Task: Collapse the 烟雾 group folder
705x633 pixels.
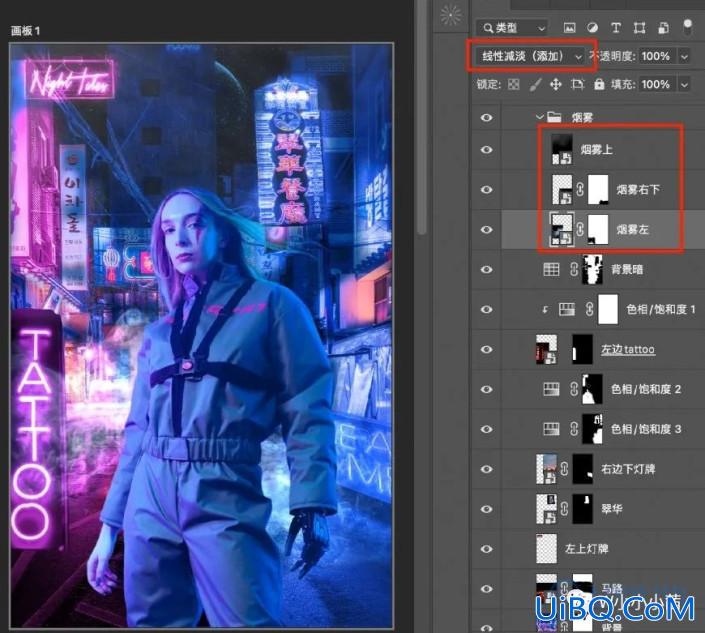Action: (540, 117)
